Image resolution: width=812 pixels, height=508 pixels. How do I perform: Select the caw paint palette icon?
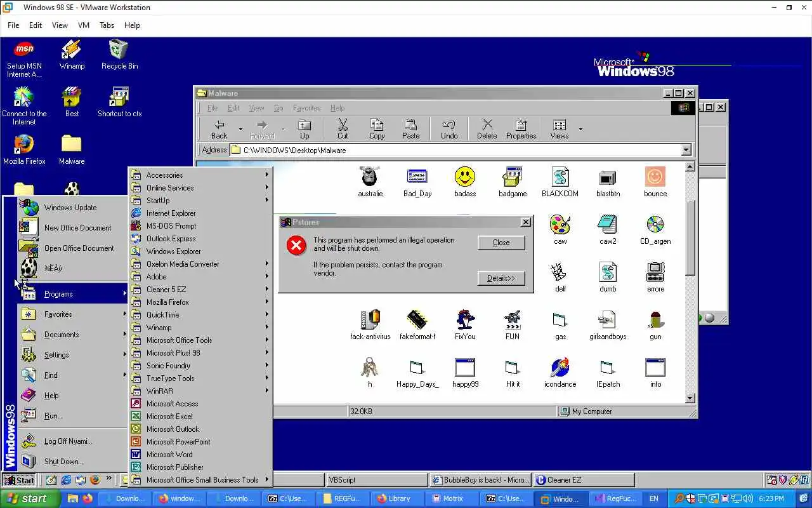click(x=560, y=225)
